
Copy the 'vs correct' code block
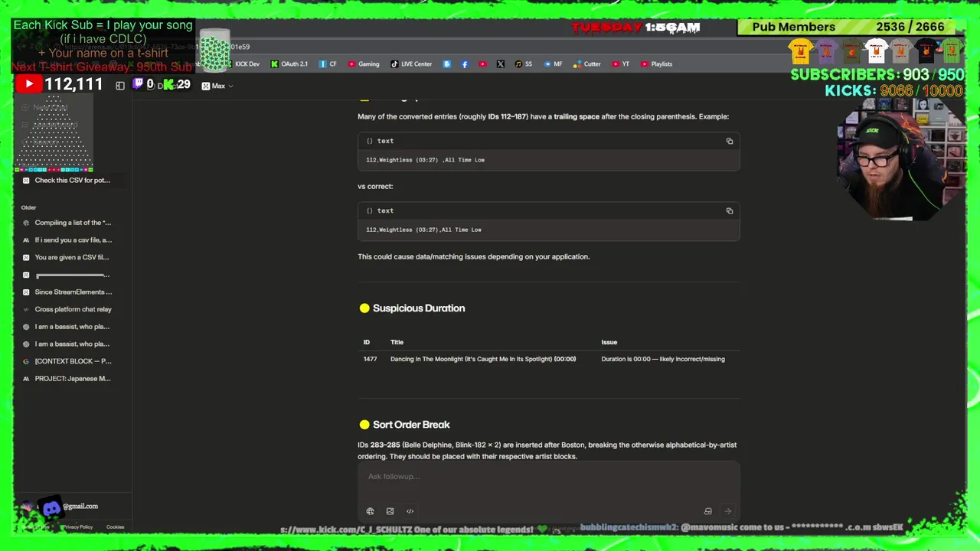coord(730,210)
